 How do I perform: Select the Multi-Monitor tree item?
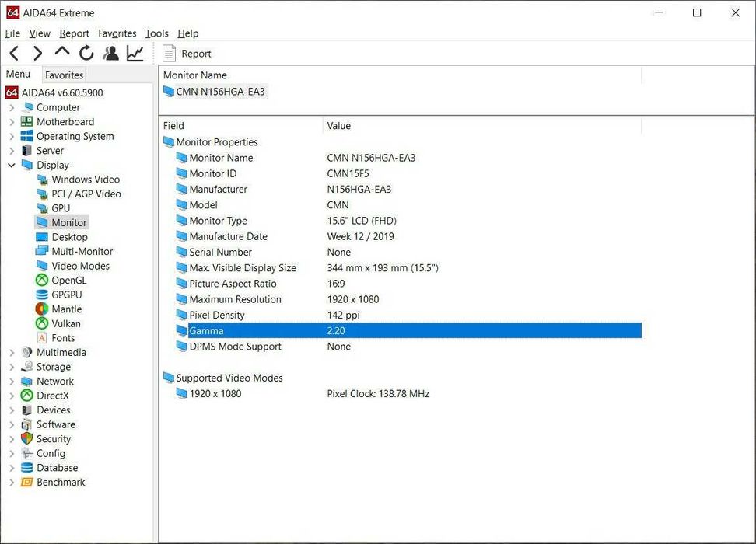pyautogui.click(x=74, y=252)
